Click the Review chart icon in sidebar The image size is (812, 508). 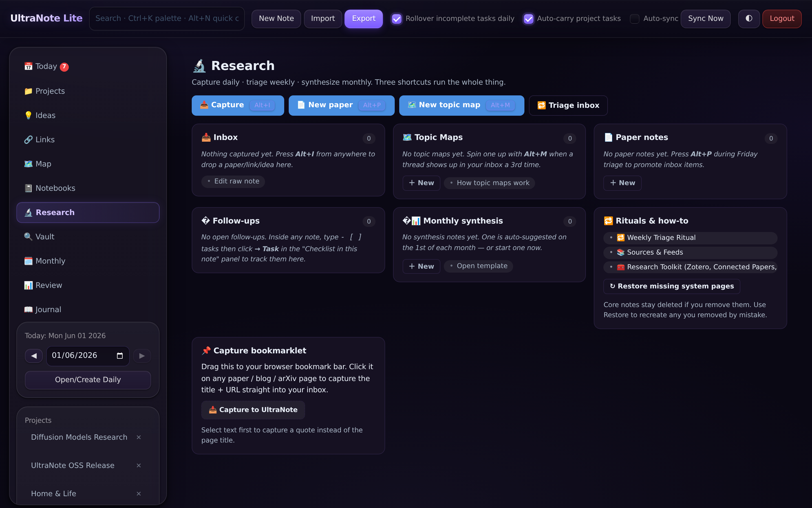click(28, 285)
